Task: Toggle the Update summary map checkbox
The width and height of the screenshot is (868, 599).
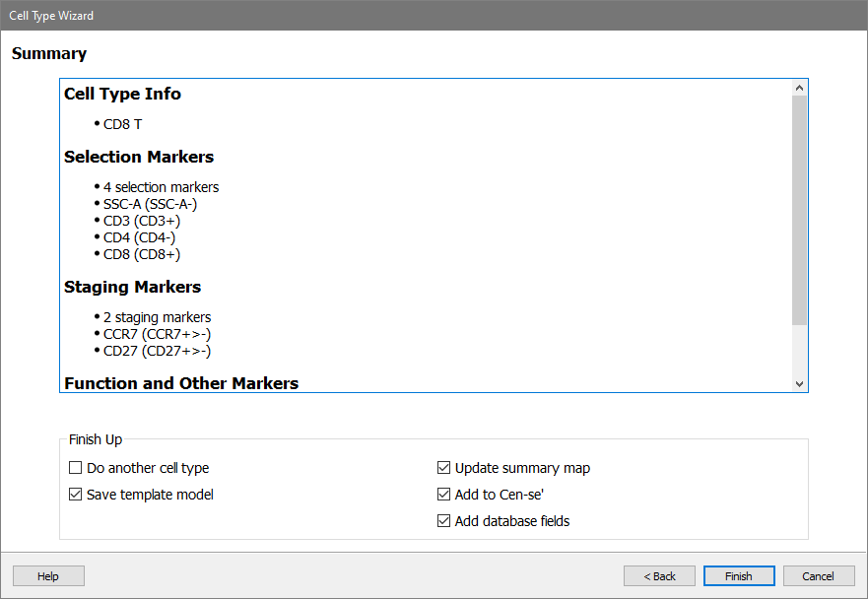Action: [x=443, y=469]
